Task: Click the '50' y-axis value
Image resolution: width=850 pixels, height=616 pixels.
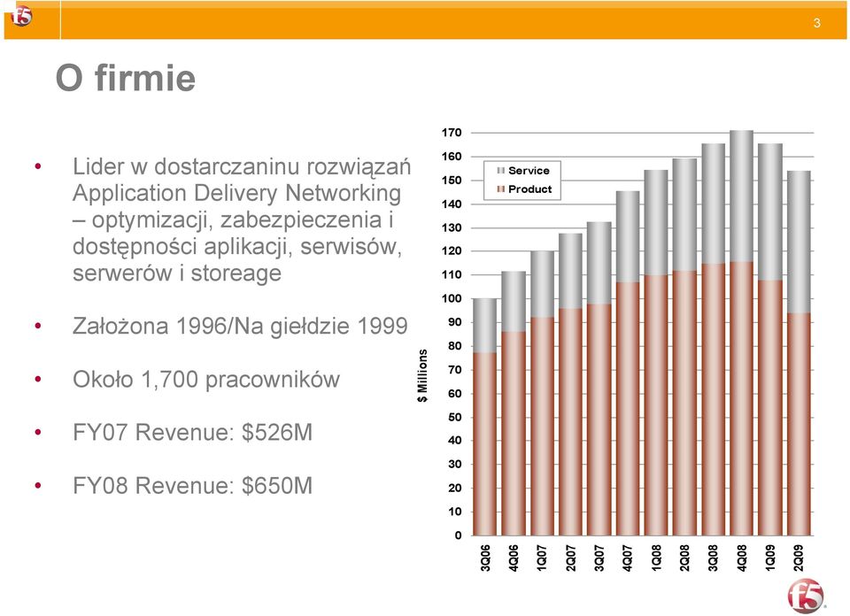Action: [x=455, y=417]
